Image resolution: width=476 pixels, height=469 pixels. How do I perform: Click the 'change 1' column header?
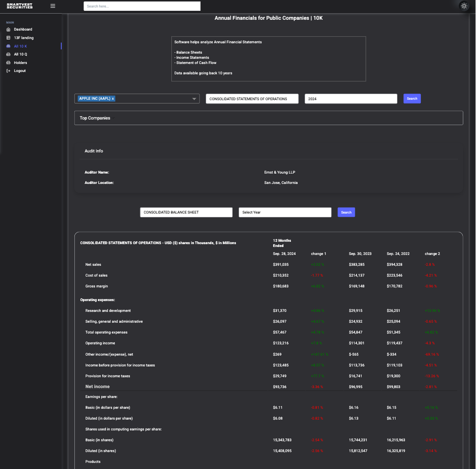pyautogui.click(x=318, y=254)
